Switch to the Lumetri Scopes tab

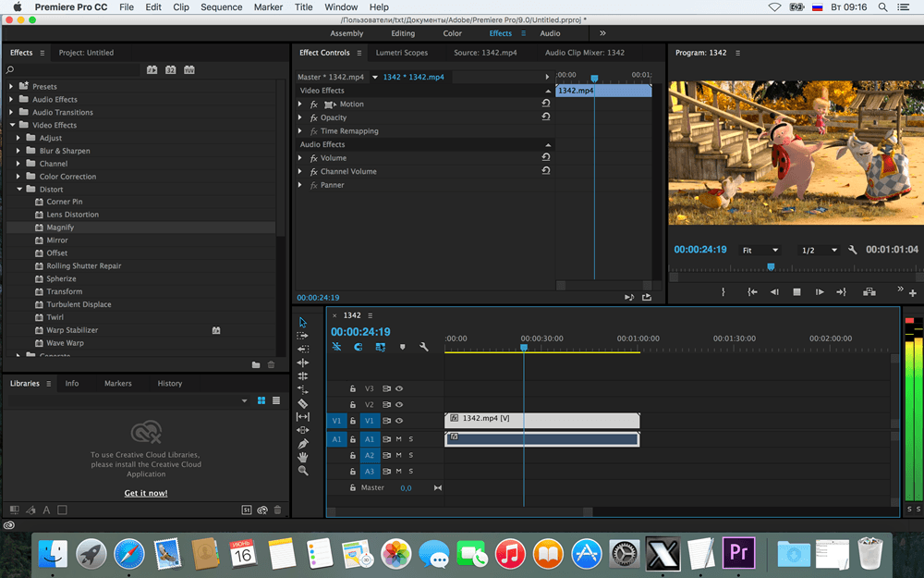402,53
